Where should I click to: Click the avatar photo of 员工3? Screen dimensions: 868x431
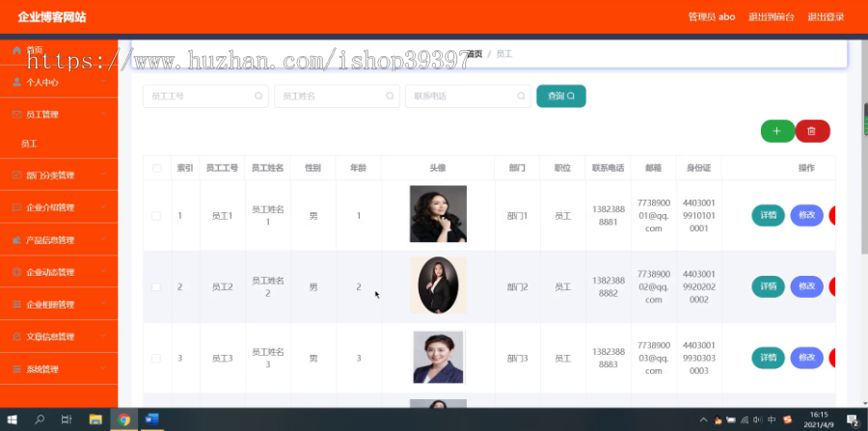(x=438, y=357)
